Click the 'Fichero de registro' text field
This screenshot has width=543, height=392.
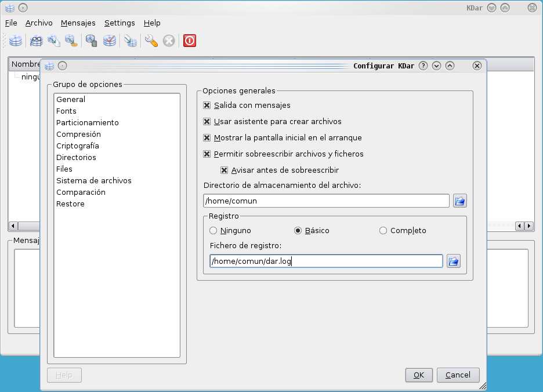[x=326, y=262]
